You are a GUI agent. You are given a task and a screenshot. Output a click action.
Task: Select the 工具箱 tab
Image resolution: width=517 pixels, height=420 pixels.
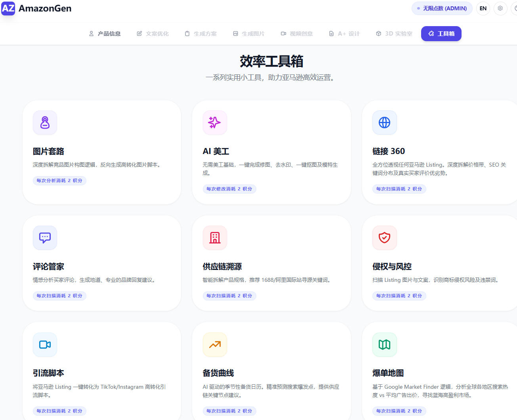click(x=441, y=34)
